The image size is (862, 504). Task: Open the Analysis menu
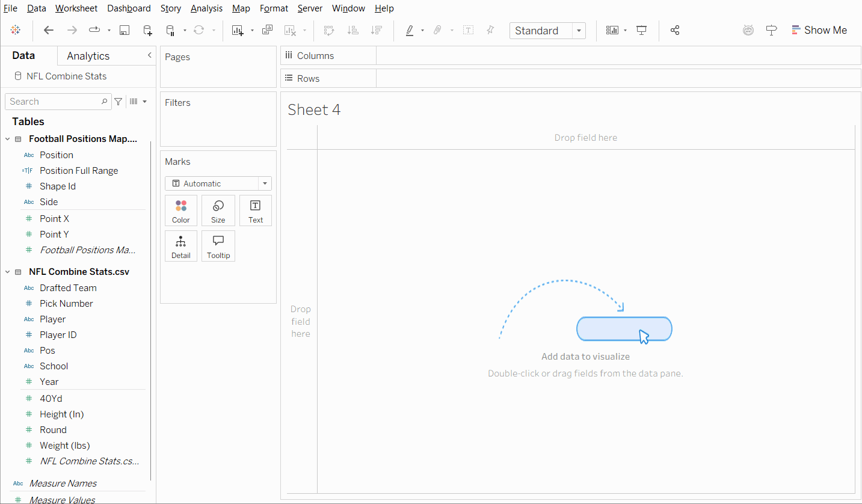206,8
